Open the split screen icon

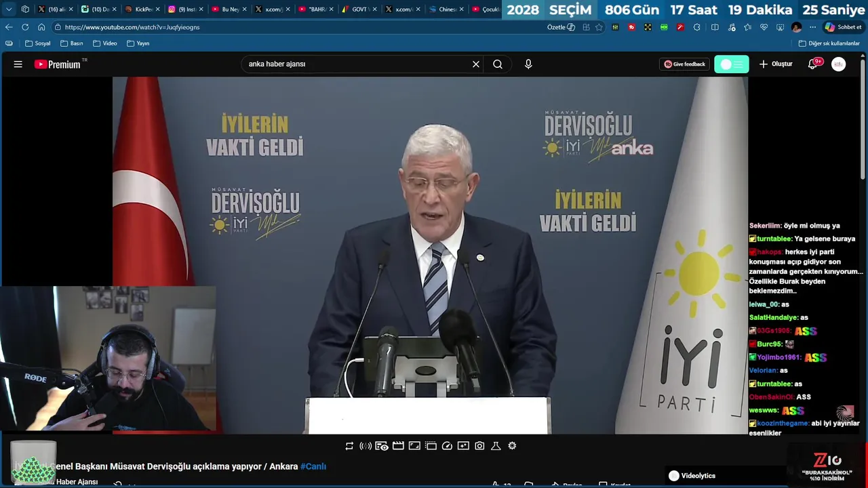715,27
